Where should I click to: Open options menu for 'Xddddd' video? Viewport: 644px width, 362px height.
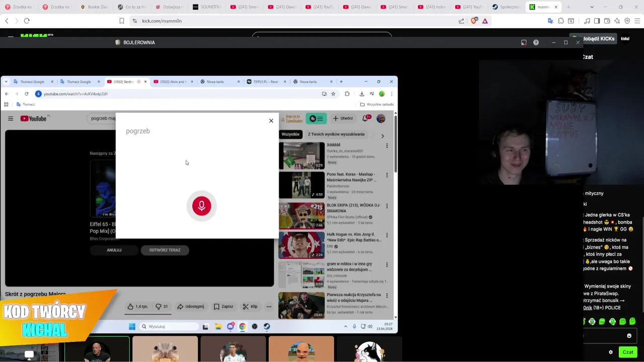click(387, 146)
